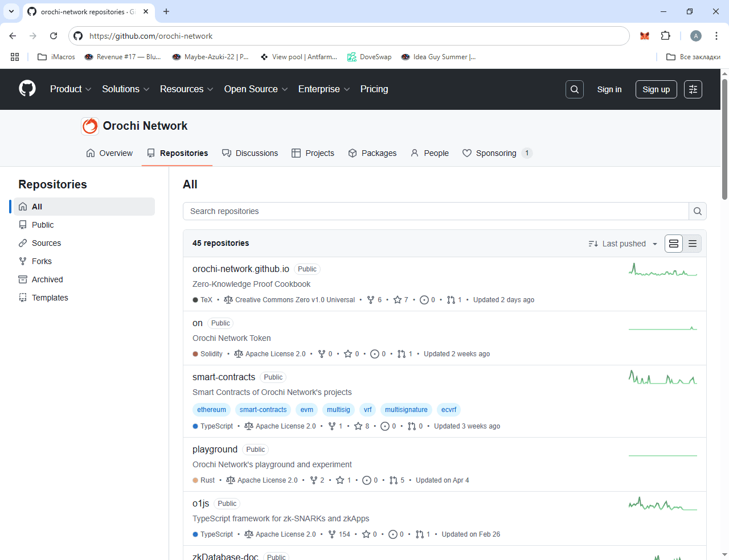Open the 'on' repository link
This screenshot has width=729, height=560.
point(198,323)
